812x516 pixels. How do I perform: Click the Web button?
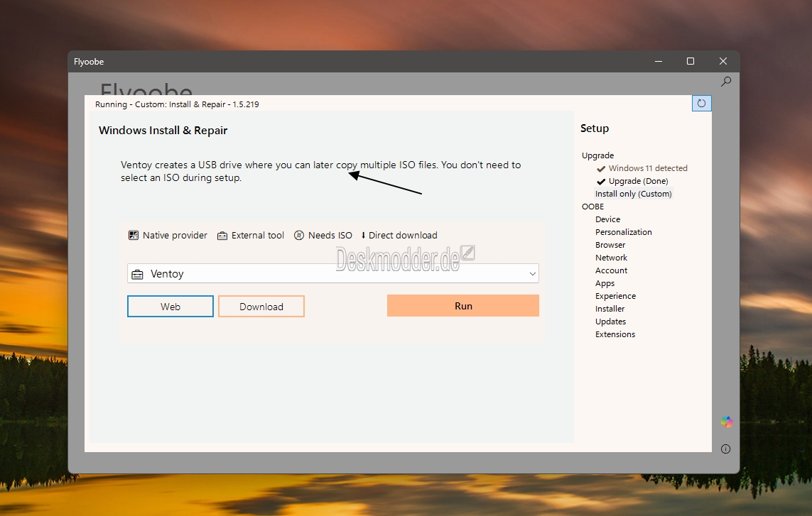tap(170, 307)
